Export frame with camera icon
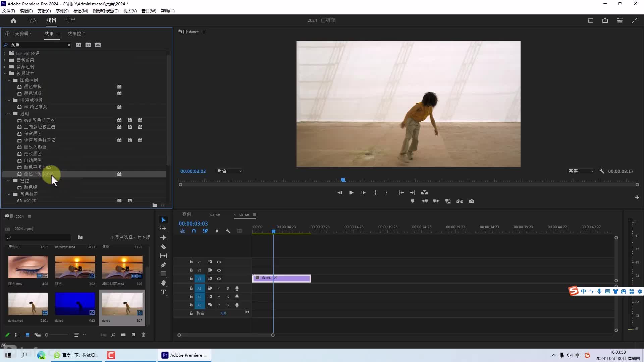The image size is (644, 362). pyautogui.click(x=472, y=201)
